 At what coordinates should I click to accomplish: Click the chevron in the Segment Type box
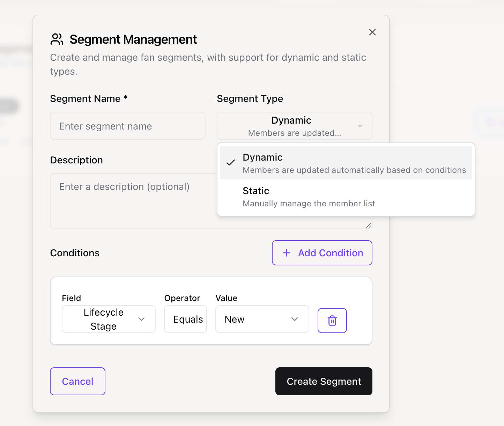(x=360, y=126)
